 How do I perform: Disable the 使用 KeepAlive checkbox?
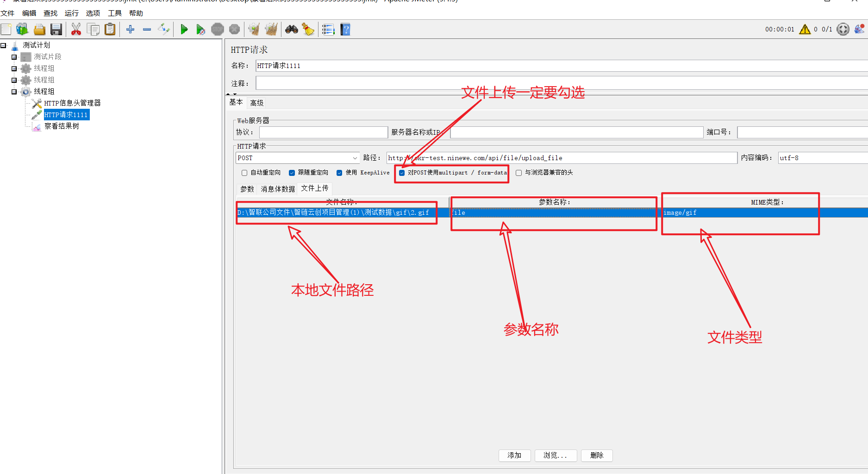339,173
